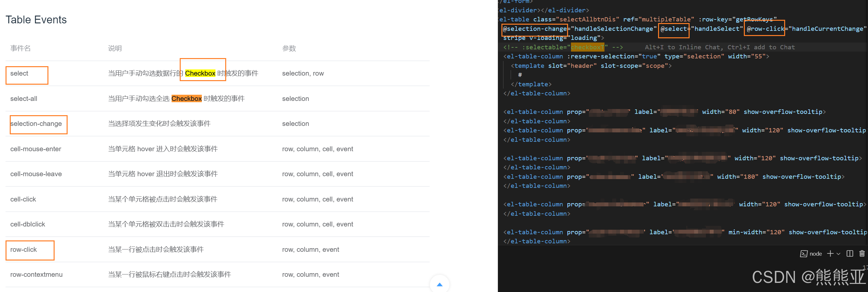This screenshot has height=292, width=868.
Task: Kill the node terminal using the trash icon
Action: (862, 253)
